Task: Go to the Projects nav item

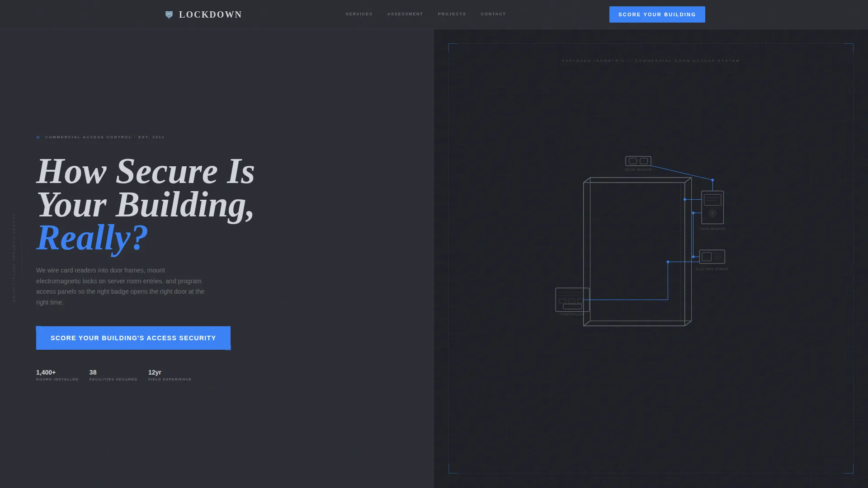Action: (x=452, y=14)
